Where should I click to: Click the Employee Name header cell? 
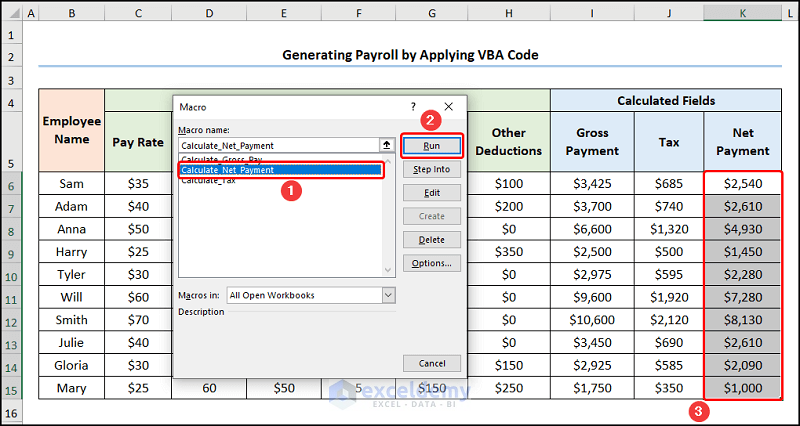(x=71, y=130)
